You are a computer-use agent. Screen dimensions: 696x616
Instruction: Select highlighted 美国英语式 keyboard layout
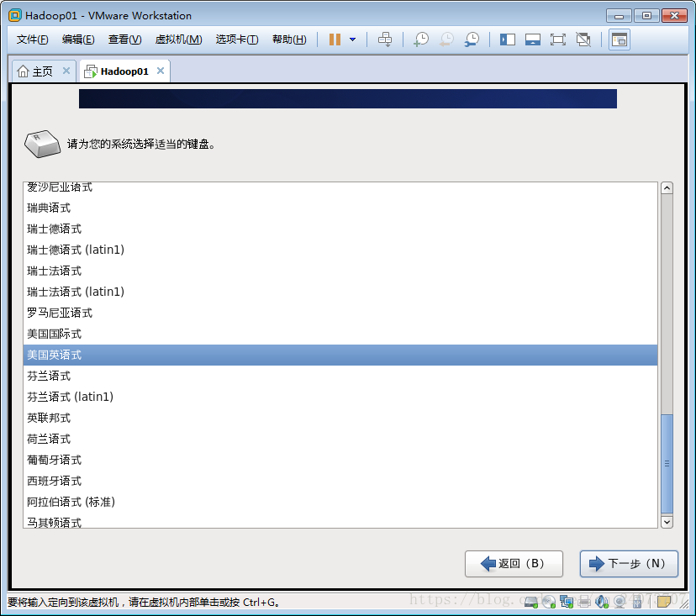340,355
